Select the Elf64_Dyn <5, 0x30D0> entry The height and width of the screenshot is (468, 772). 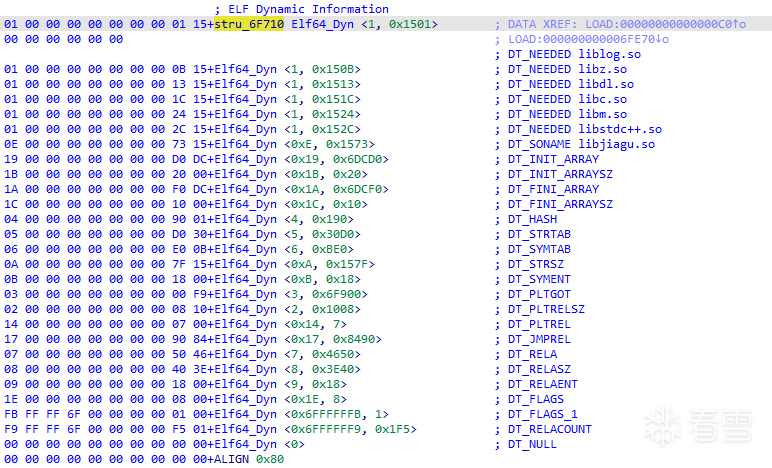pyautogui.click(x=288, y=234)
